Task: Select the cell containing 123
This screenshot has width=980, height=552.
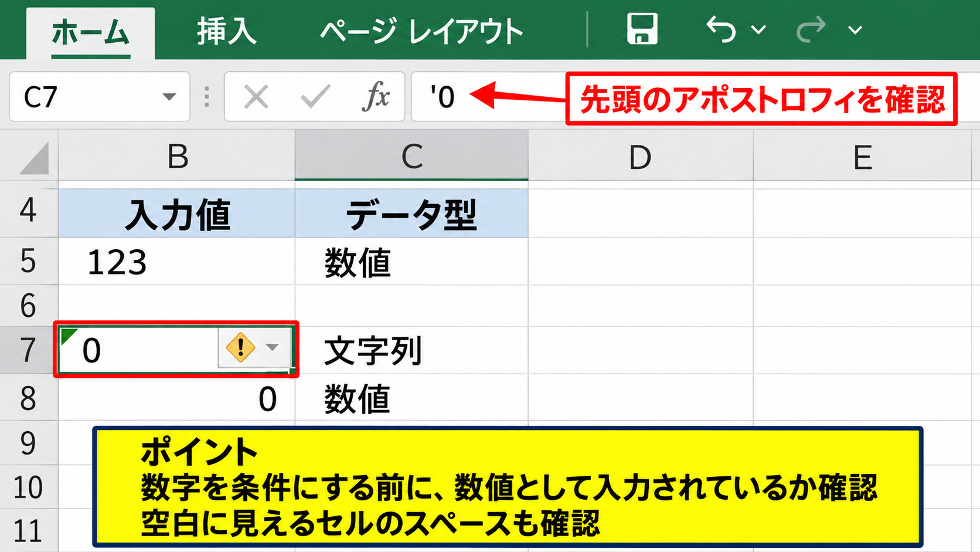Action: [177, 262]
